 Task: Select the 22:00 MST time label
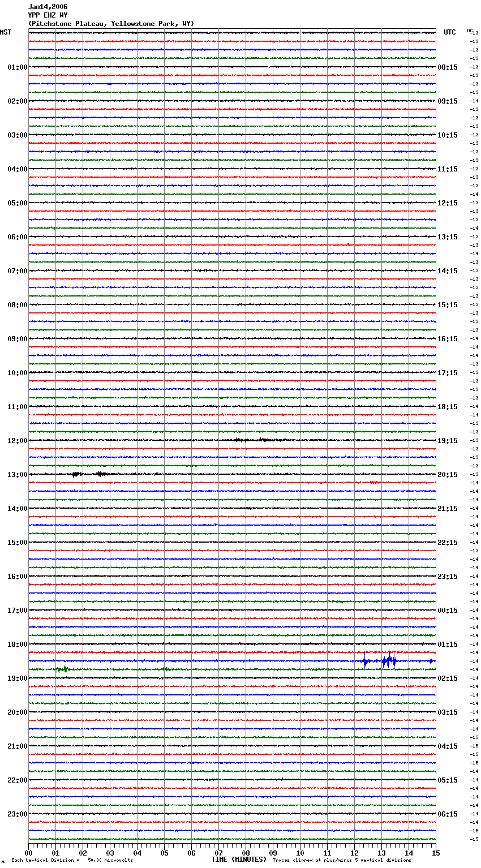[18, 780]
